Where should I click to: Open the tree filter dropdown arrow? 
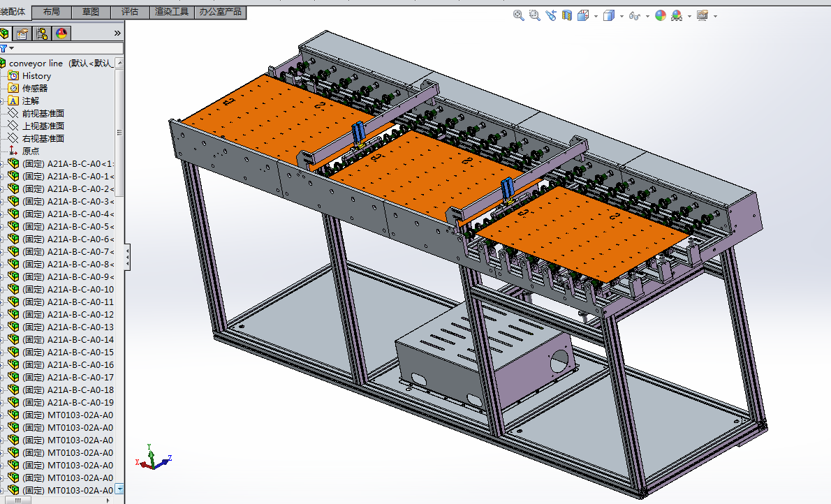(12, 49)
